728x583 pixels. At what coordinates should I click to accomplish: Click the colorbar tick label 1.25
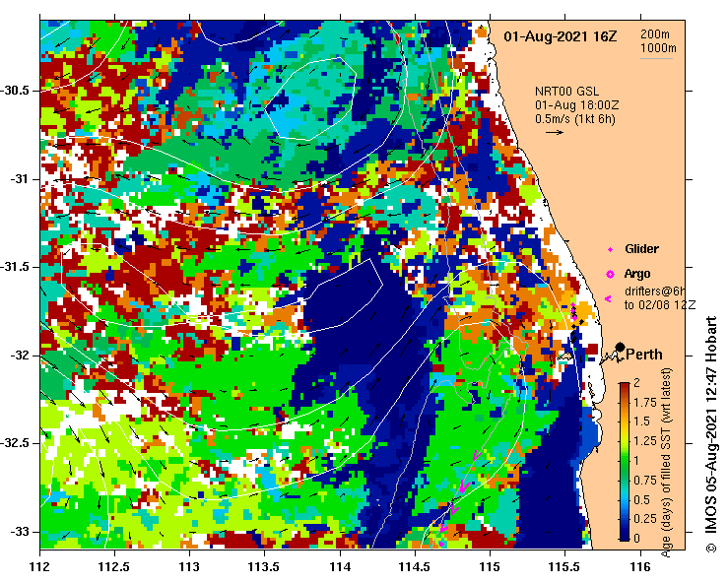click(645, 441)
